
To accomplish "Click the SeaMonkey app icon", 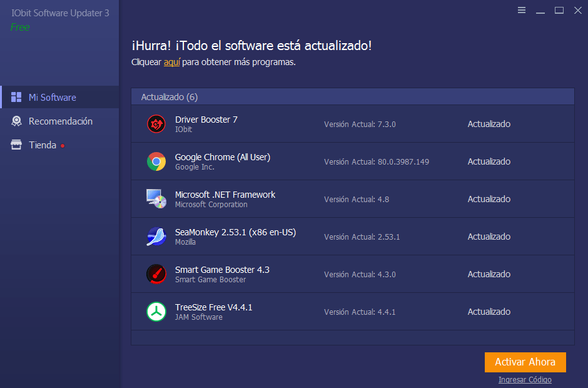I will [156, 237].
